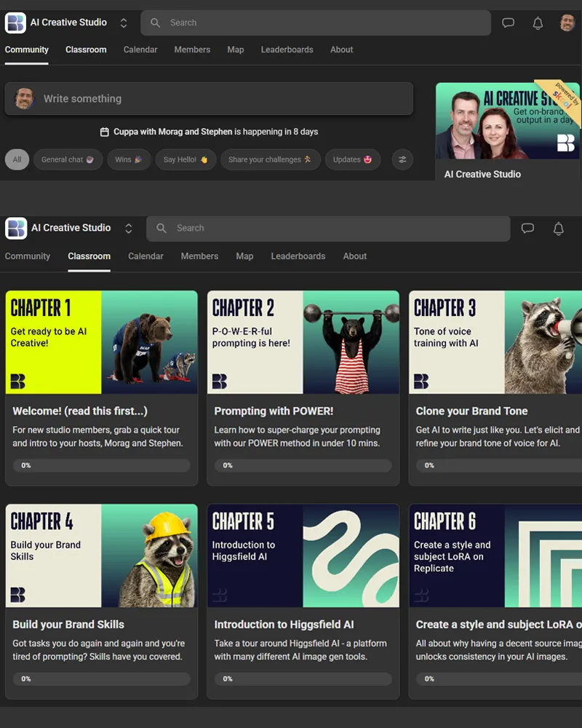Go to Community tab in lower nav

28,256
